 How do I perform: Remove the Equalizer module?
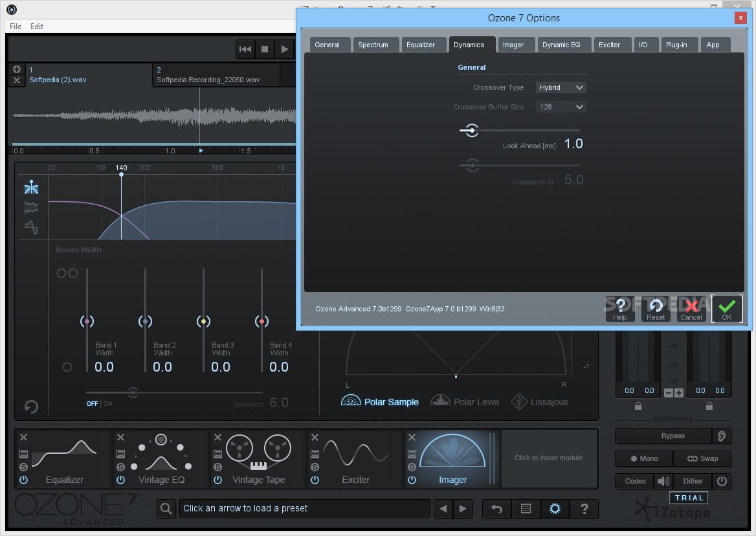click(x=23, y=437)
